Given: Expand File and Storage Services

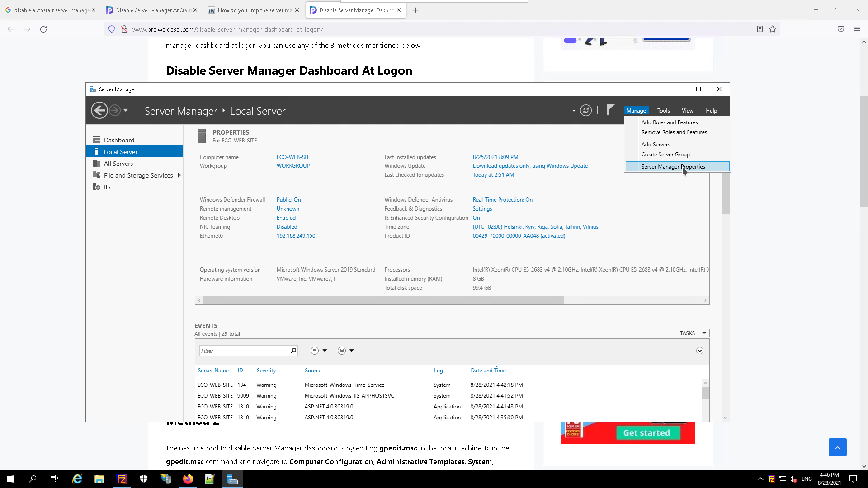Looking at the screenshot, I should (179, 175).
